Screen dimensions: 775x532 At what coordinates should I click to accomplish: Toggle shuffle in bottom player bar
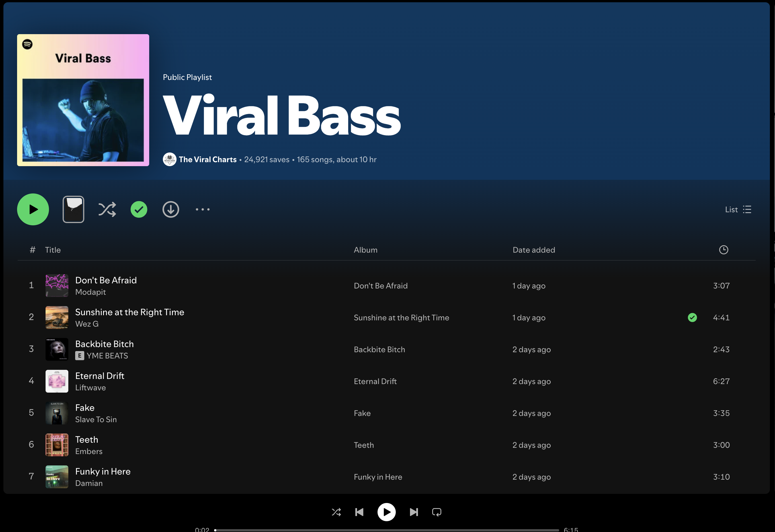[x=336, y=512]
